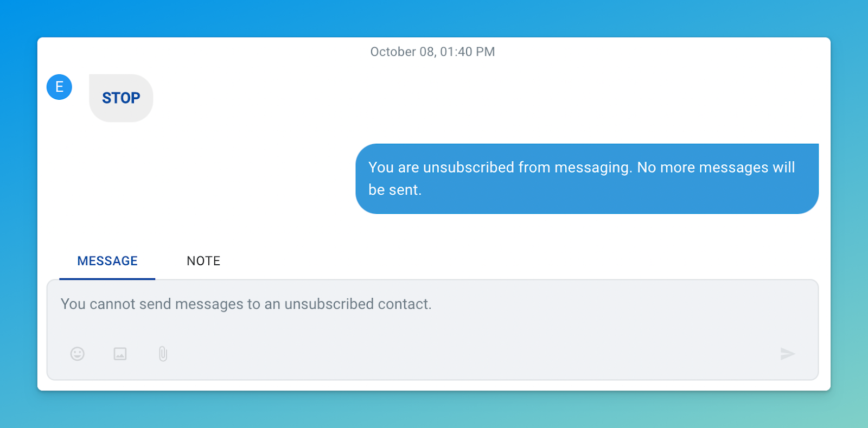
Task: Select the MESSAGE tab
Action: pyautogui.click(x=107, y=261)
